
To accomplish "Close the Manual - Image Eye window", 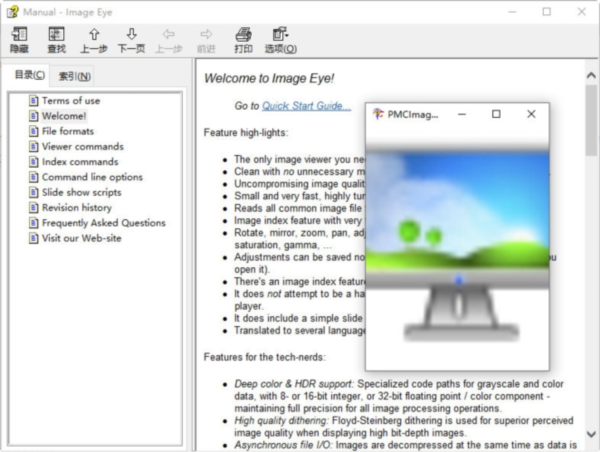I will point(582,12).
